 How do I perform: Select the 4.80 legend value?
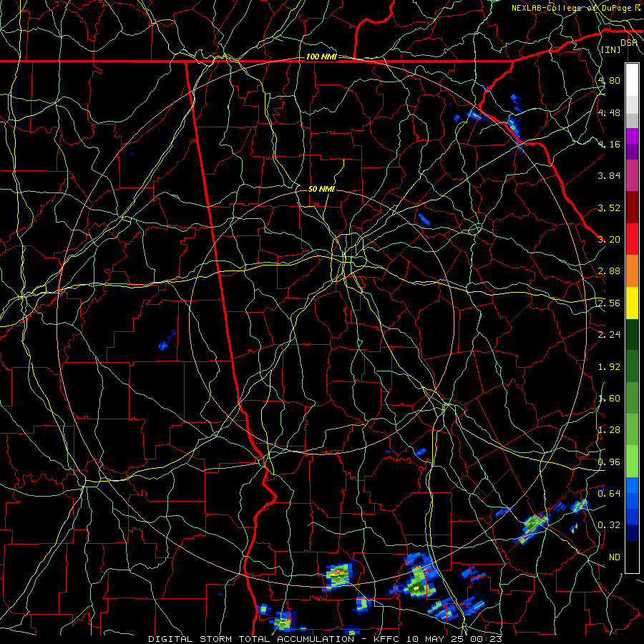pos(609,80)
